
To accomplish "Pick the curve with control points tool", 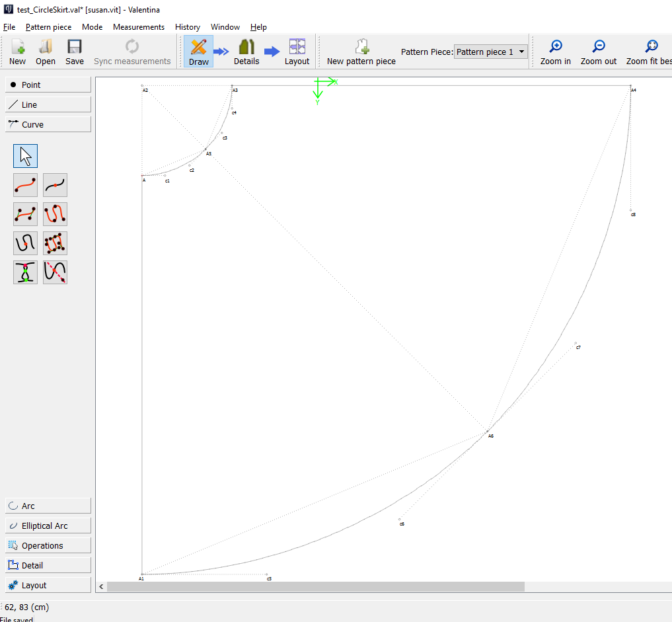I will coord(25,214).
